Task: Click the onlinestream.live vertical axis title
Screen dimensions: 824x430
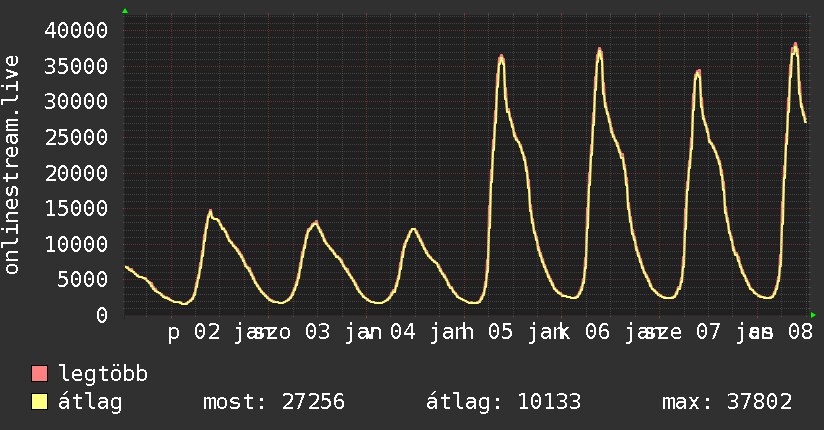Action: [11, 165]
